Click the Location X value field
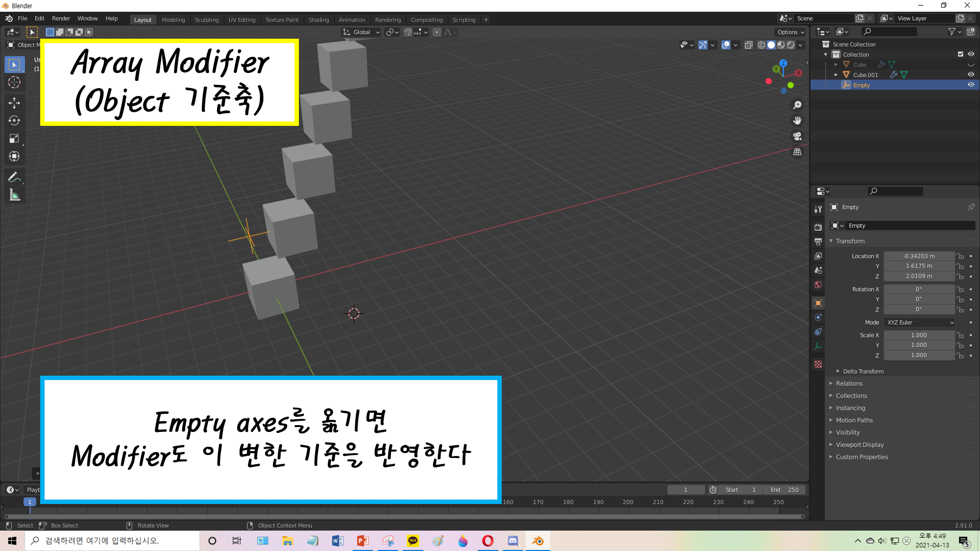Screen dimensions: 980x551 (919, 256)
